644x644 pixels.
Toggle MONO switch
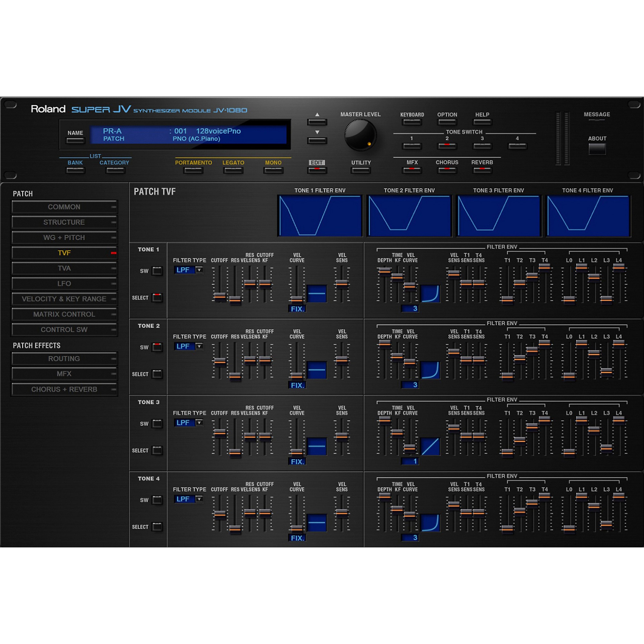(x=273, y=170)
